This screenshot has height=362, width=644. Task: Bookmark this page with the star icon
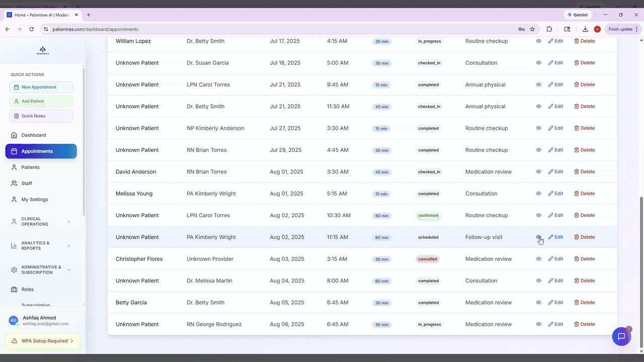532,29
